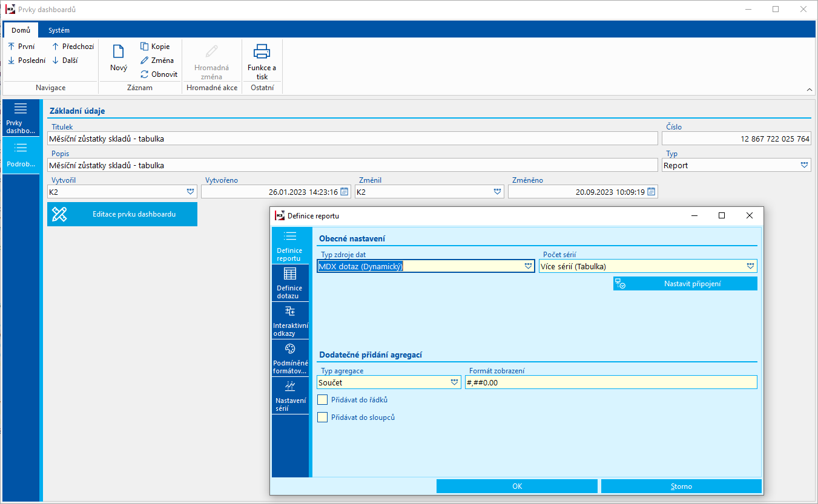Switch to the Systém ribbon tab

pyautogui.click(x=59, y=30)
